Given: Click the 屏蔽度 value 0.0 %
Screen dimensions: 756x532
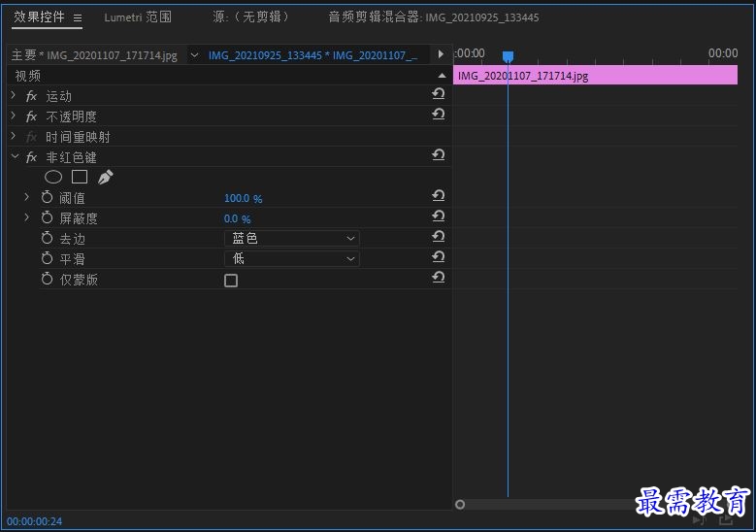Looking at the screenshot, I should pyautogui.click(x=237, y=219).
